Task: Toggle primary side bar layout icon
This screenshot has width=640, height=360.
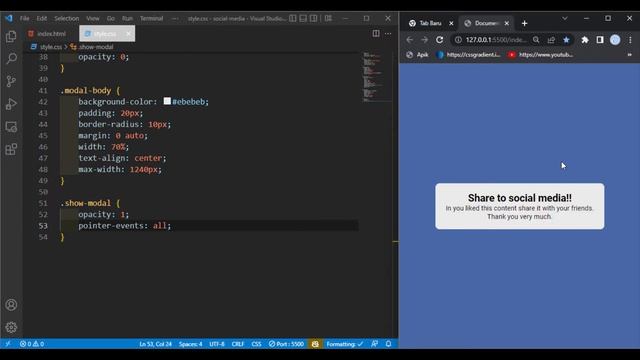Action: pos(293,18)
